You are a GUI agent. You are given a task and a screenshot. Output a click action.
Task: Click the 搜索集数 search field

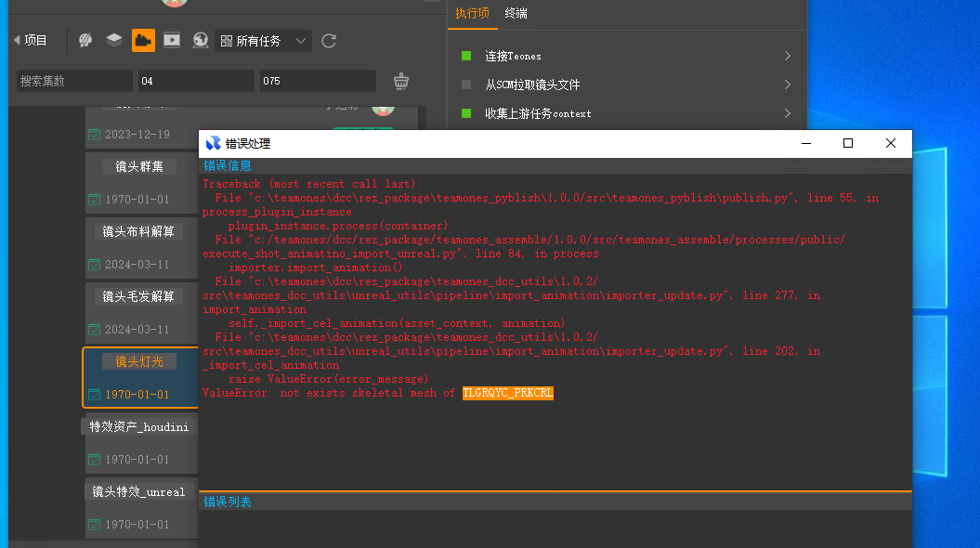(x=74, y=81)
